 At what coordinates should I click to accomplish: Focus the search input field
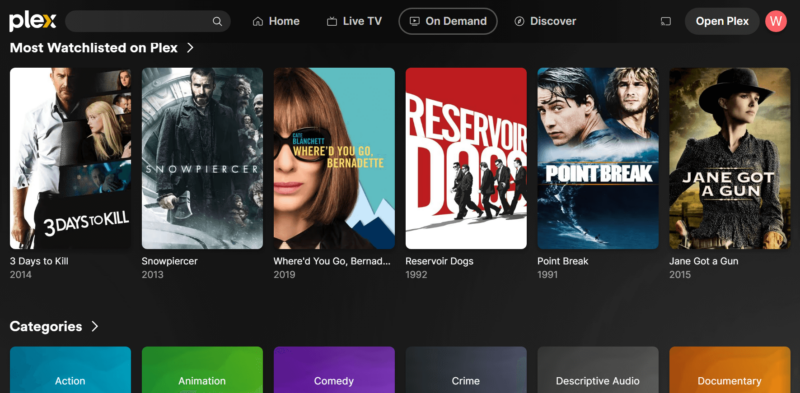coord(148,21)
